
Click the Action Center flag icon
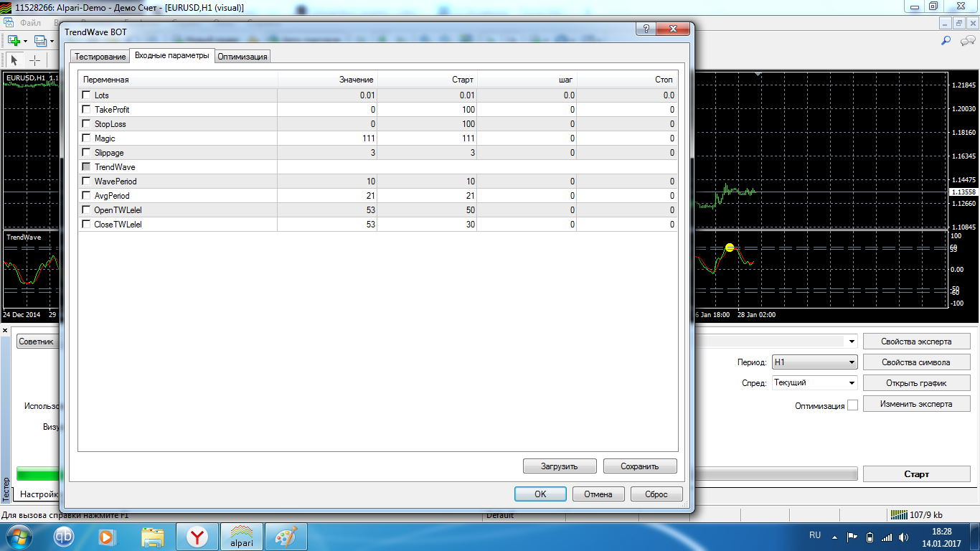[852, 537]
